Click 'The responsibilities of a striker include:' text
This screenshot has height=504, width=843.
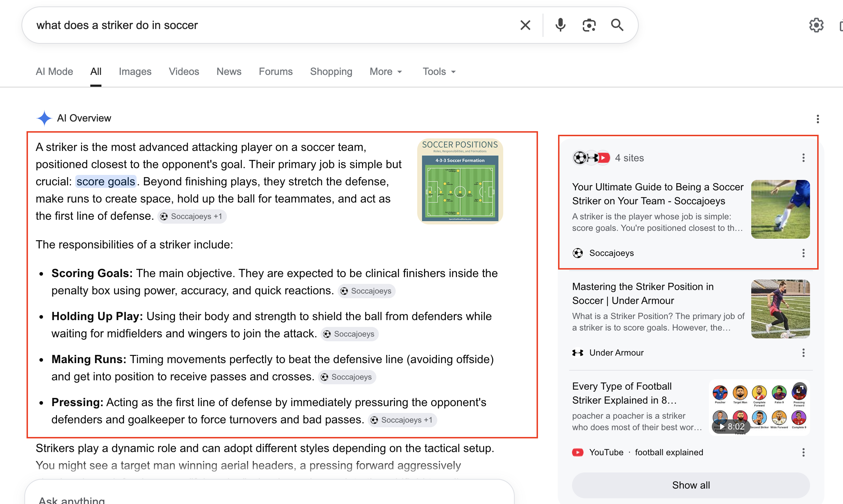(x=134, y=244)
